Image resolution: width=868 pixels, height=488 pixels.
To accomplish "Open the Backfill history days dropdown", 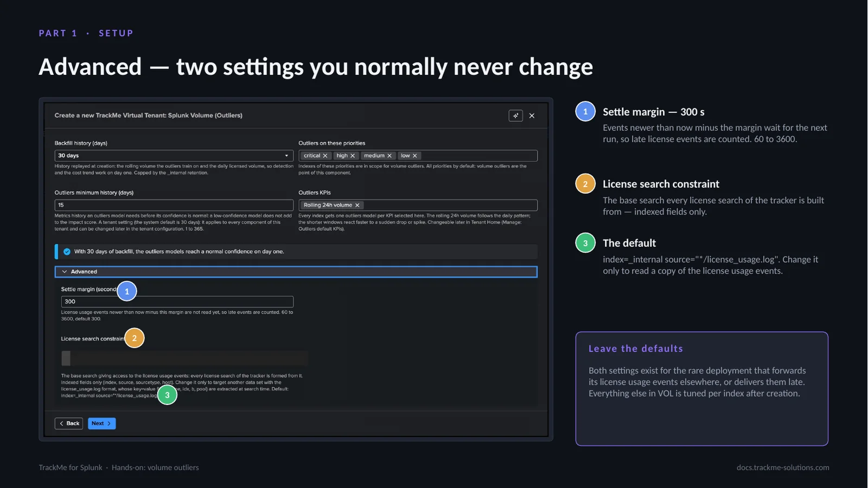I will click(x=174, y=156).
